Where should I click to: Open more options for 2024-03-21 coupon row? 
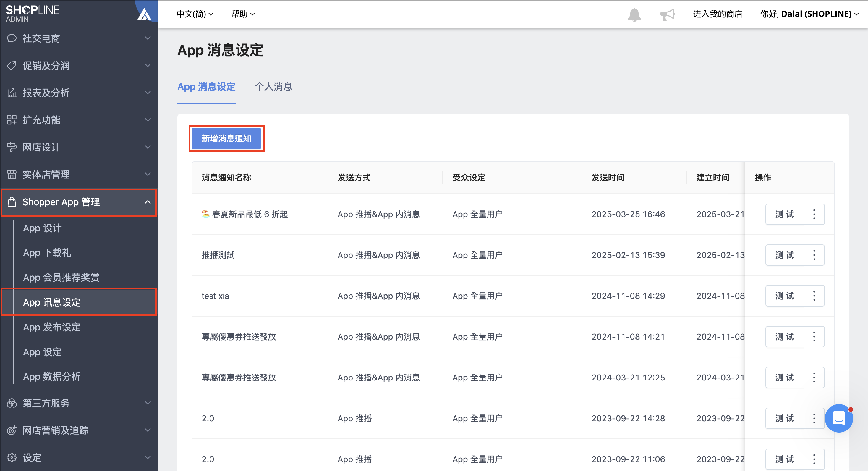(814, 378)
